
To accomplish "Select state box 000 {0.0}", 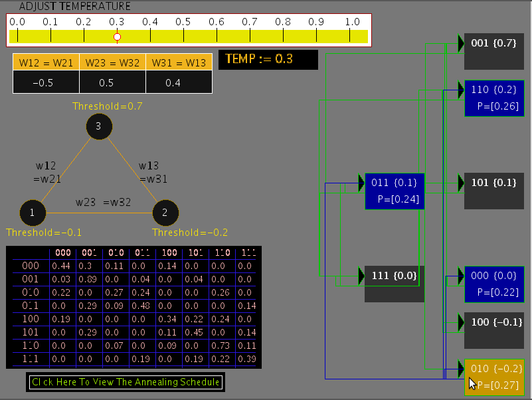I will [x=494, y=284].
